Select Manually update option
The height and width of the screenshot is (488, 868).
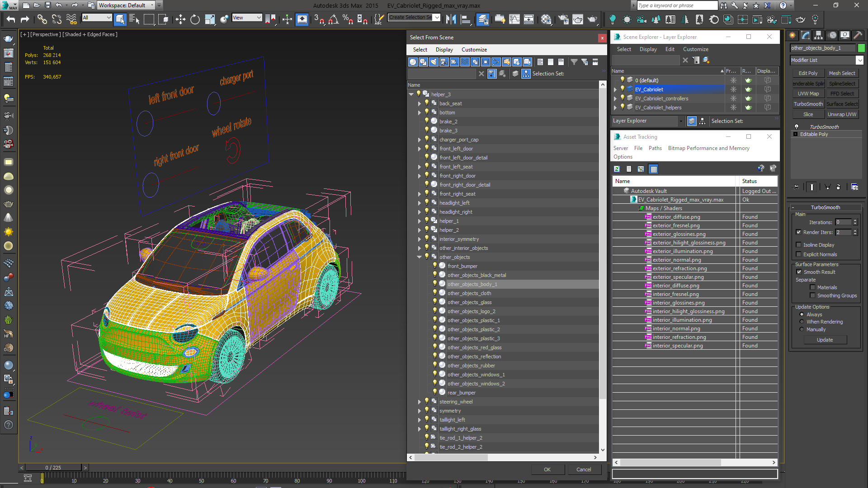[x=802, y=329]
